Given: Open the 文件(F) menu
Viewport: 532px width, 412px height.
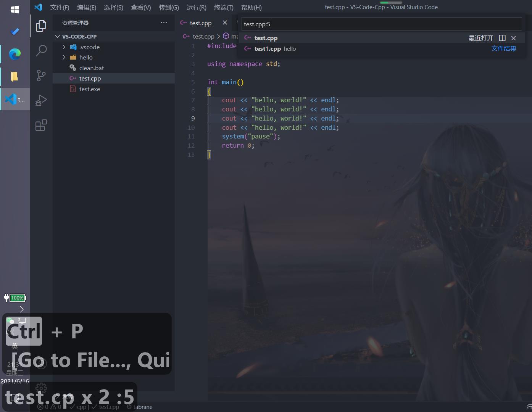Looking at the screenshot, I should coord(60,7).
